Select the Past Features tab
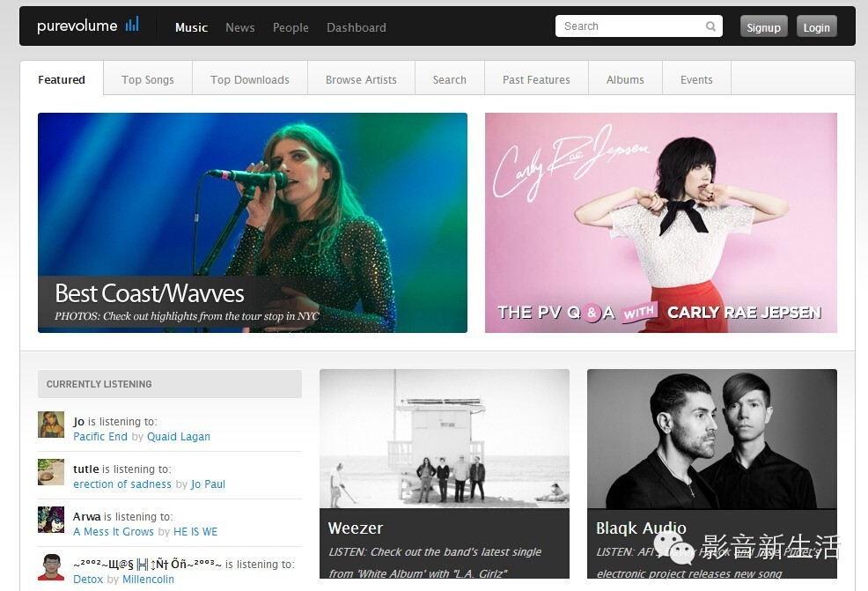The image size is (868, 591). (536, 80)
